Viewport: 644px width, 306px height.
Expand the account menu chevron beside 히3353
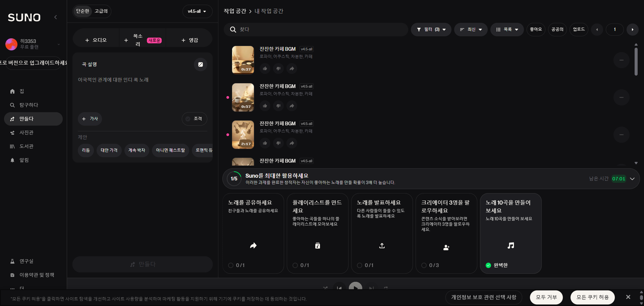(59, 44)
